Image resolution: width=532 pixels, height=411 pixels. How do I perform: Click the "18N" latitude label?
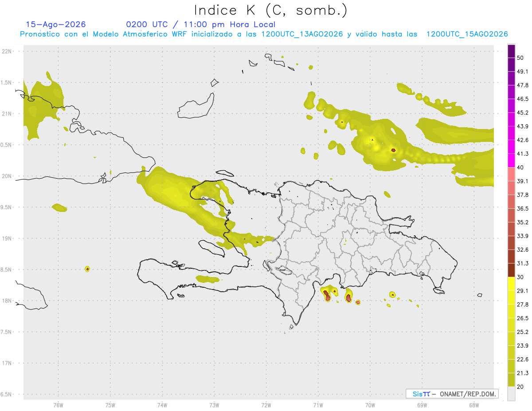(x=8, y=301)
